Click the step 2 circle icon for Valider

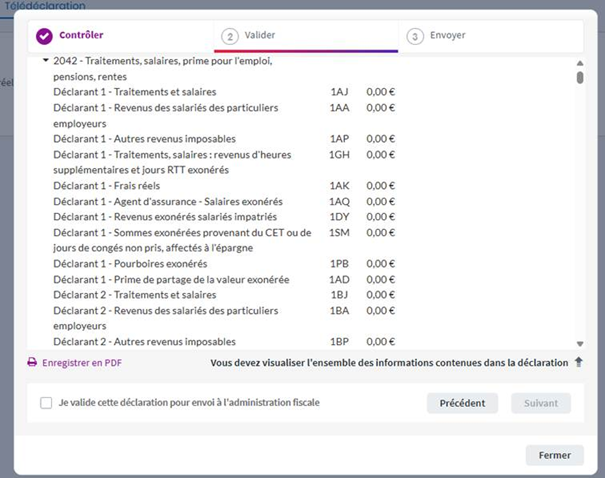[x=230, y=36]
